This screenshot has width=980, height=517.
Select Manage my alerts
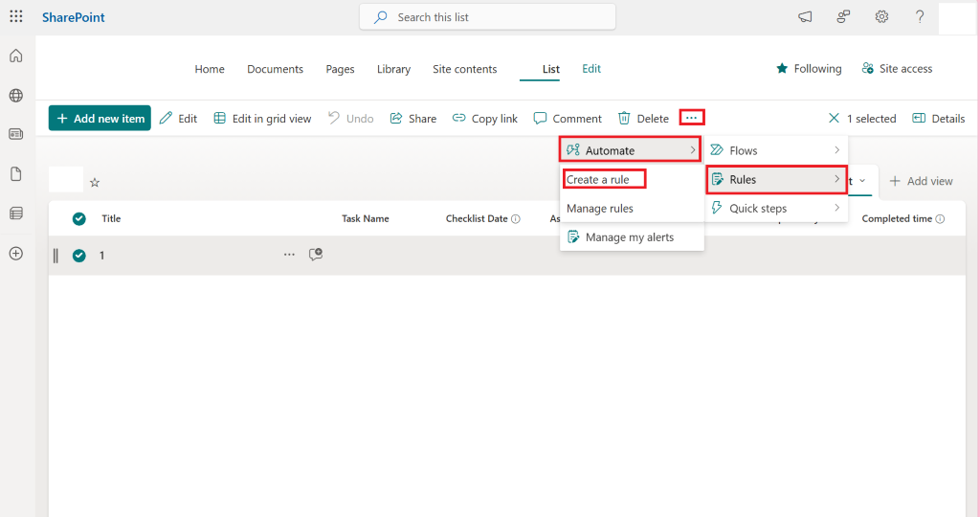pyautogui.click(x=632, y=236)
